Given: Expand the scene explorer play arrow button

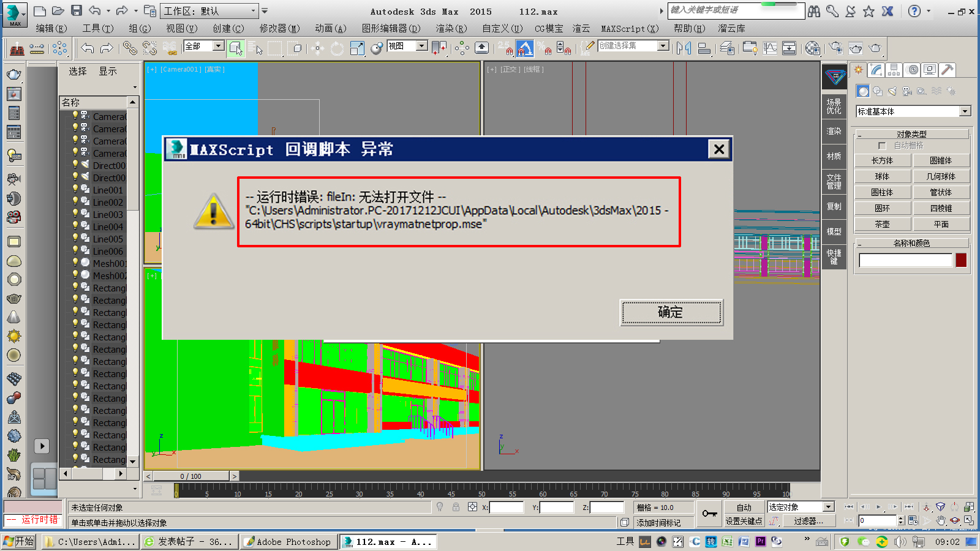Looking at the screenshot, I should click(42, 446).
